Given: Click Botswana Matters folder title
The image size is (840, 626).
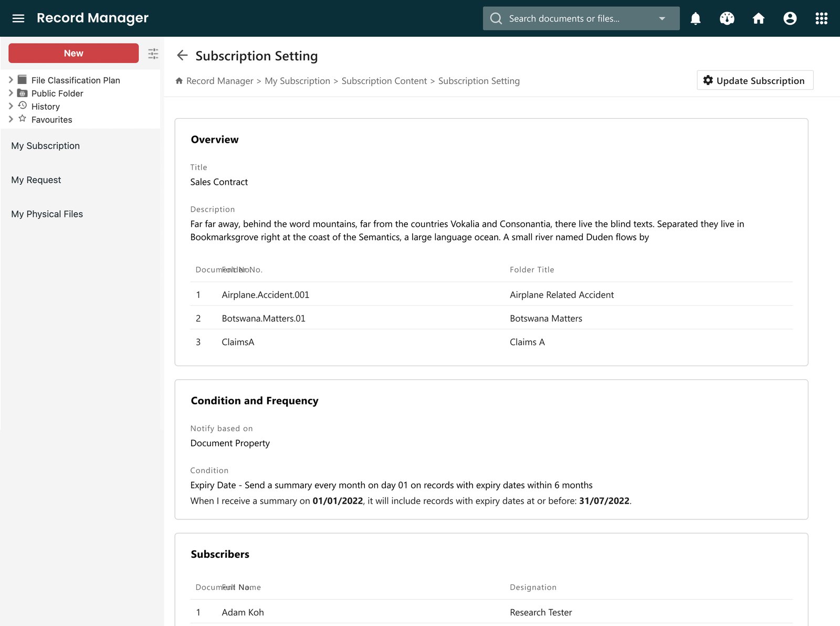Looking at the screenshot, I should (546, 318).
